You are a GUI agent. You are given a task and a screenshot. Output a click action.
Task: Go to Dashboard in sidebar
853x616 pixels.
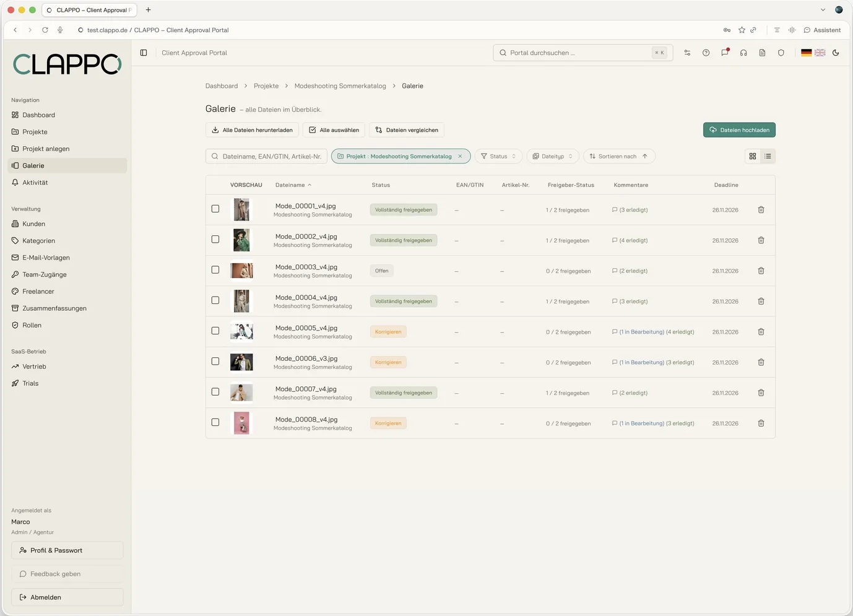pos(67,115)
